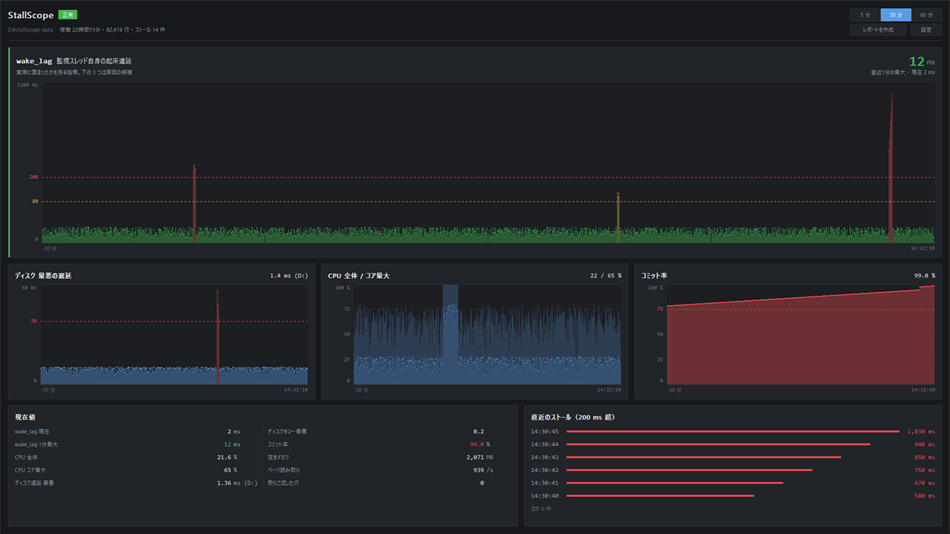Click the 1.4 ms (D:) disk latency reading
The height and width of the screenshot is (534, 950).
(289, 276)
